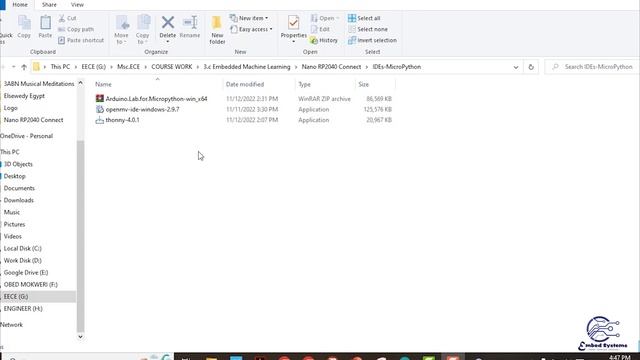The width and height of the screenshot is (640, 360).
Task: Click the Move to button
Action: (x=122, y=29)
